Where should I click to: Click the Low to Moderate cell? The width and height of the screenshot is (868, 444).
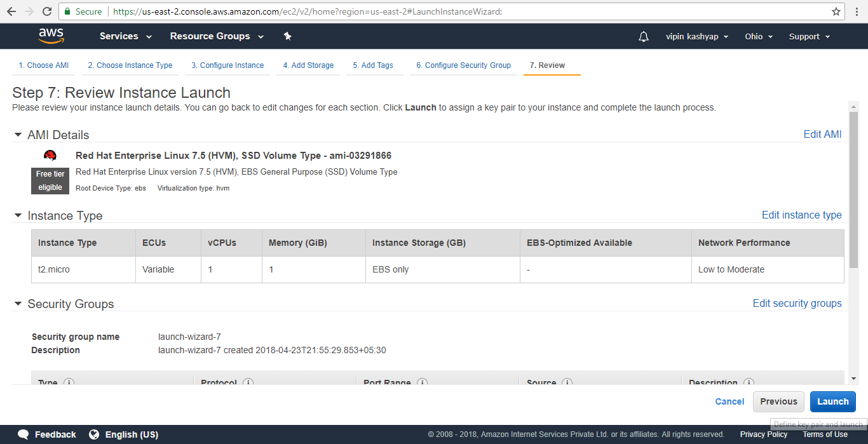768,269
